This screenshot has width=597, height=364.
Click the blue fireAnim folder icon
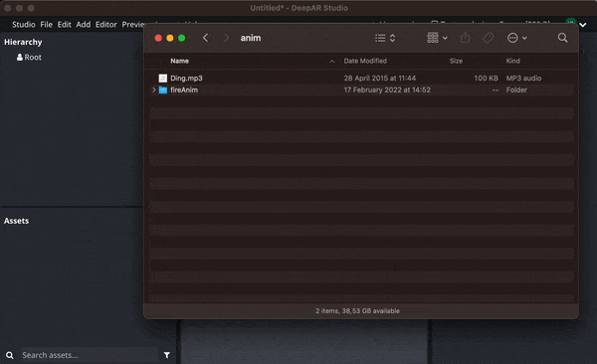tap(163, 90)
